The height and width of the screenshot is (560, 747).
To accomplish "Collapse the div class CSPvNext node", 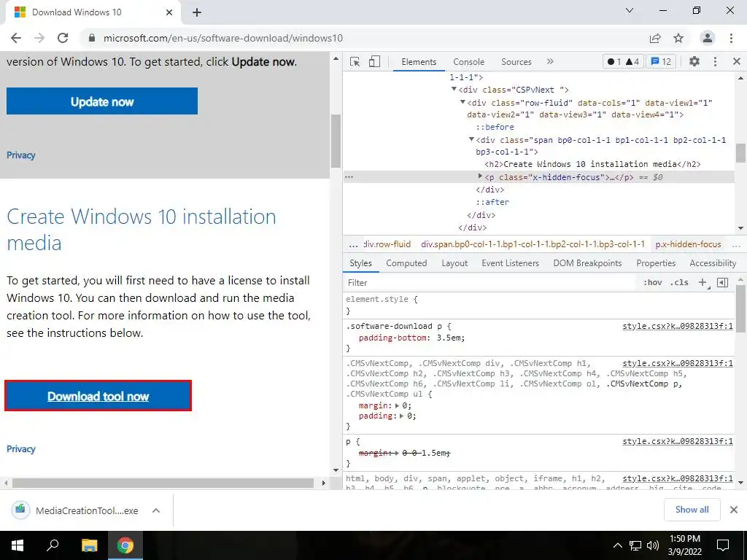I will pos(454,89).
